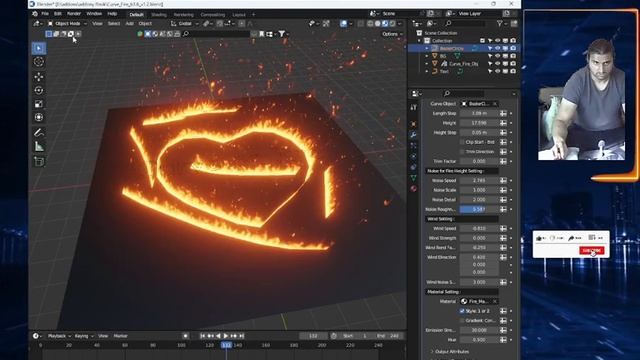Open the Physics properties tab
640x360 pixels.
point(413,156)
